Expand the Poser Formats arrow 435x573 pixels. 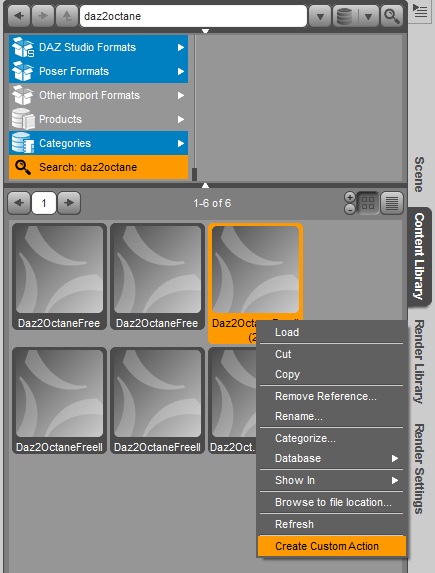tap(181, 72)
